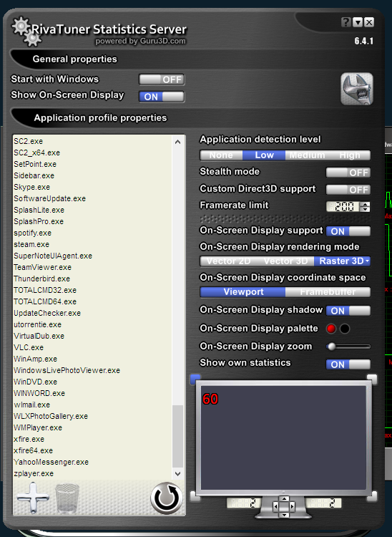Reset profile with circular arrow icon
The width and height of the screenshot is (392, 537).
click(x=167, y=498)
